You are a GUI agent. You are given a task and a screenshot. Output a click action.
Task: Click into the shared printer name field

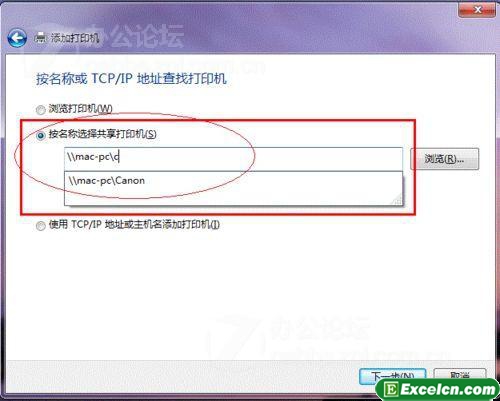(x=233, y=158)
